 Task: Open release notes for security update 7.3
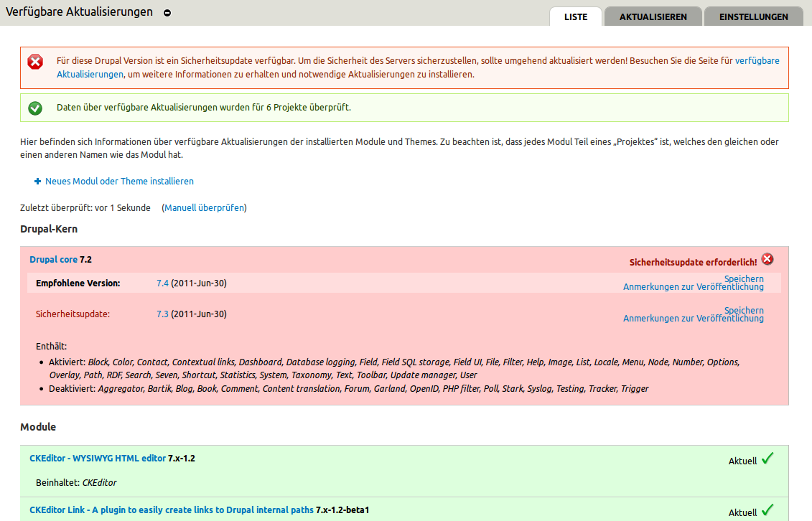coord(693,319)
